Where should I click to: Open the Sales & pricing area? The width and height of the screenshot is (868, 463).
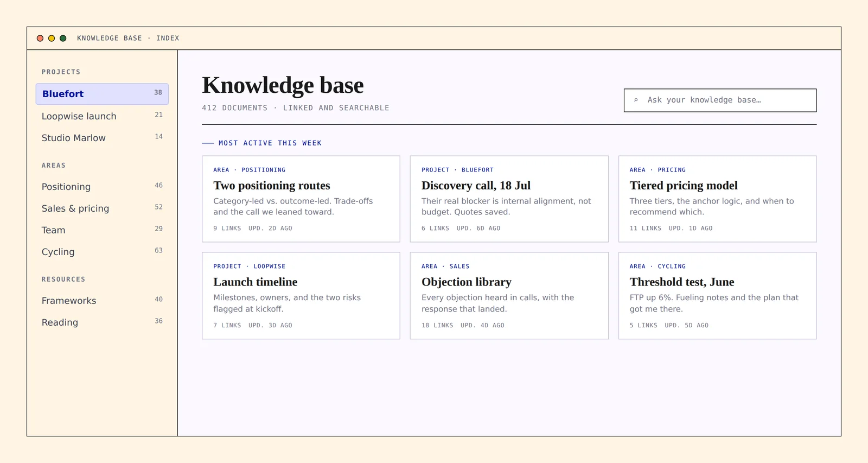pyautogui.click(x=102, y=208)
